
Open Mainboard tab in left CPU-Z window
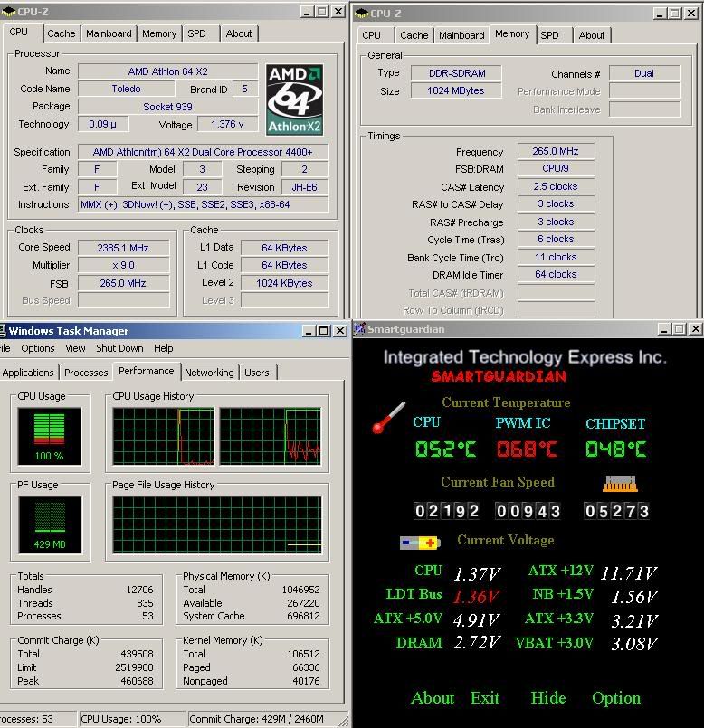(109, 33)
